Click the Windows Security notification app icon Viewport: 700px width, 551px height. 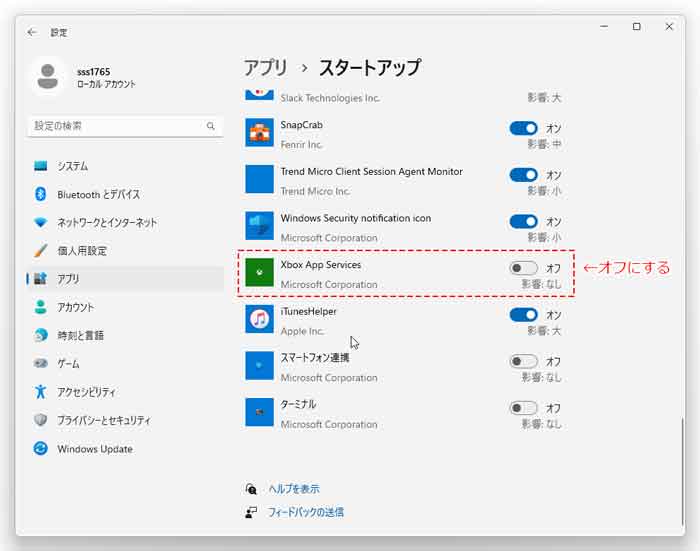pos(259,225)
